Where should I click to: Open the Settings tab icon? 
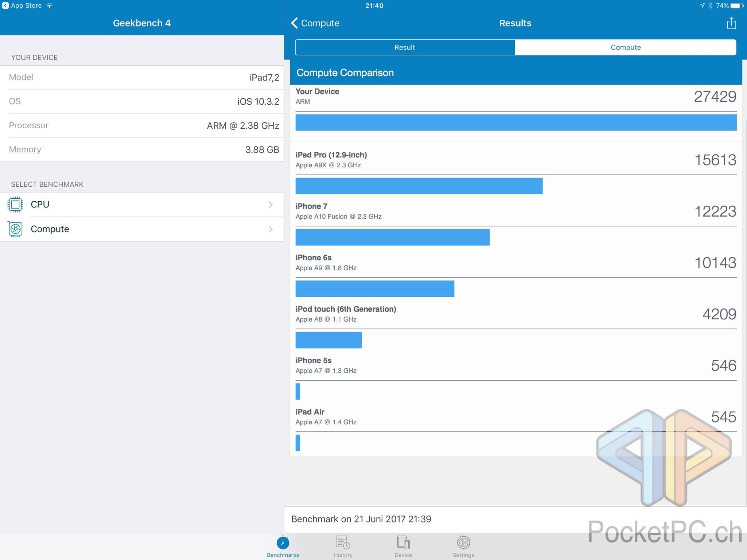pos(463,542)
